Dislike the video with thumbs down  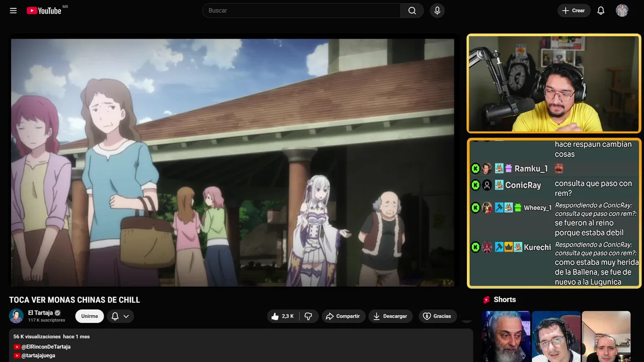tap(308, 316)
